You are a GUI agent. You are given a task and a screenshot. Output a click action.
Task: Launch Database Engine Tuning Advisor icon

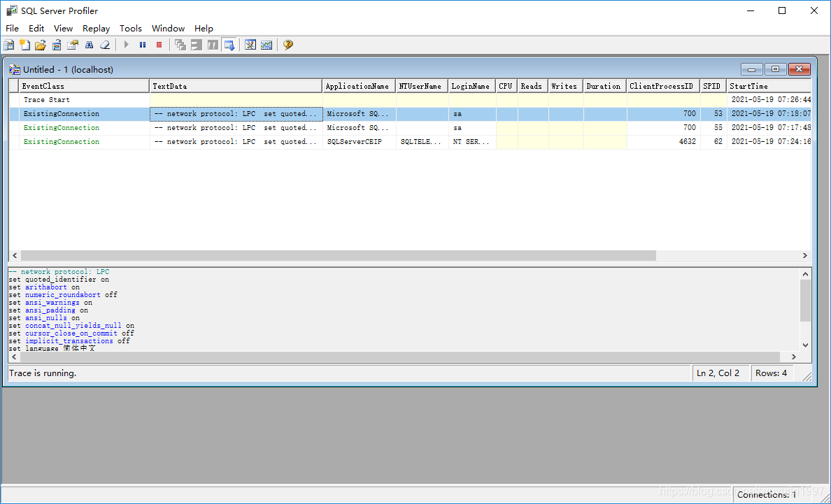click(x=250, y=45)
